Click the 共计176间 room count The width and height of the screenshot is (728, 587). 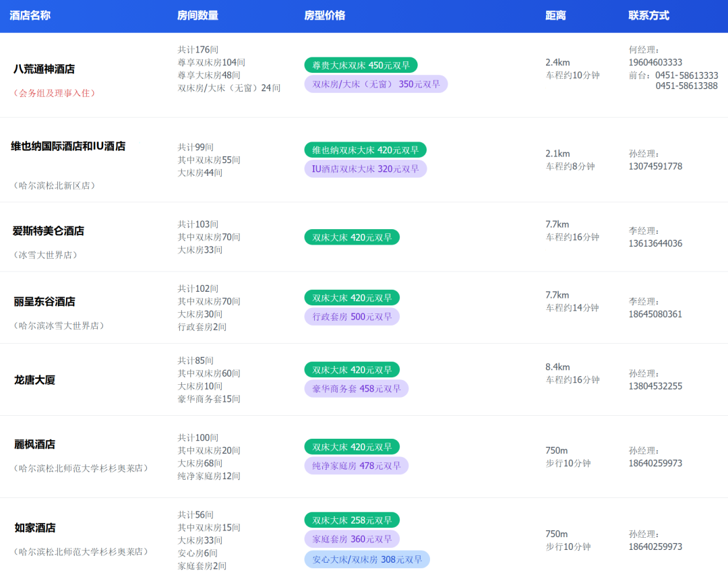point(198,49)
